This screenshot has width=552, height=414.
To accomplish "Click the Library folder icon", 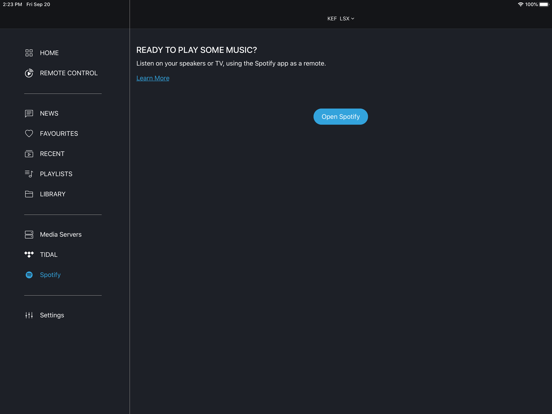I will 29,194.
